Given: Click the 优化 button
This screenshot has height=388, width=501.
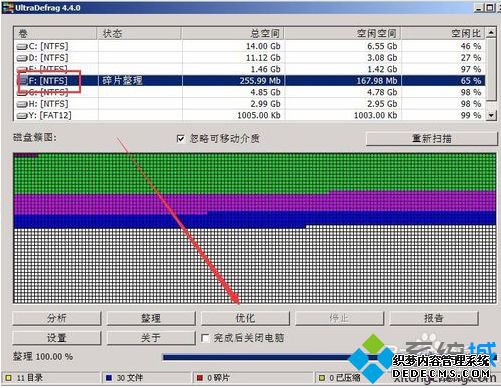Looking at the screenshot, I should click(x=245, y=318).
